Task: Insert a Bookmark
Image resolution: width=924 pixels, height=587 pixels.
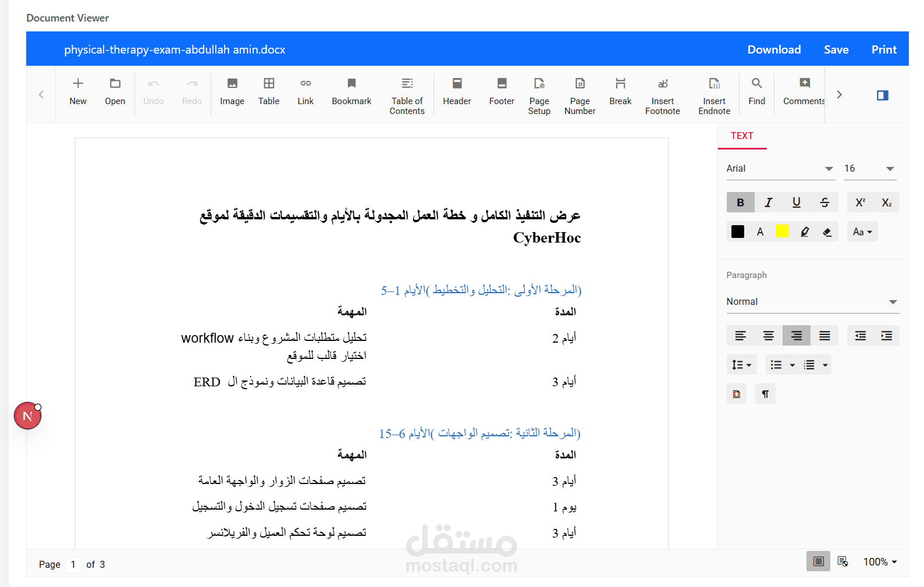Action: pyautogui.click(x=351, y=92)
